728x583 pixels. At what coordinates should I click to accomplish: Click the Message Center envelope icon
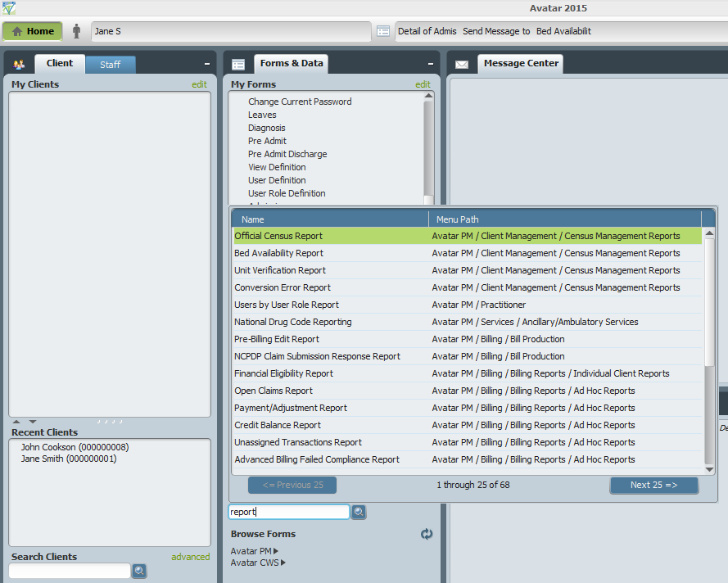click(462, 65)
